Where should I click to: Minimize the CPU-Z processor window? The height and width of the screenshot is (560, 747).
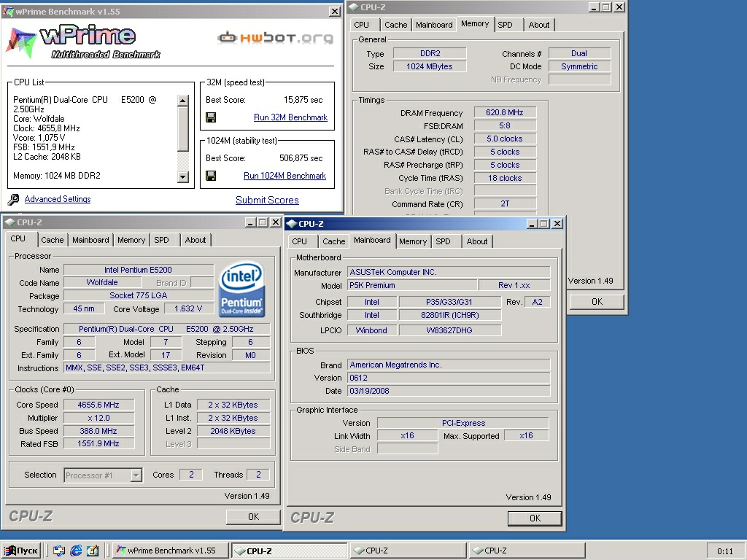pyautogui.click(x=251, y=222)
